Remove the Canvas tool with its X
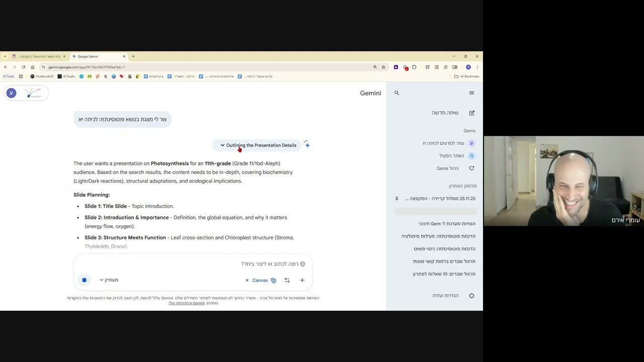The image size is (644, 362). (x=247, y=281)
